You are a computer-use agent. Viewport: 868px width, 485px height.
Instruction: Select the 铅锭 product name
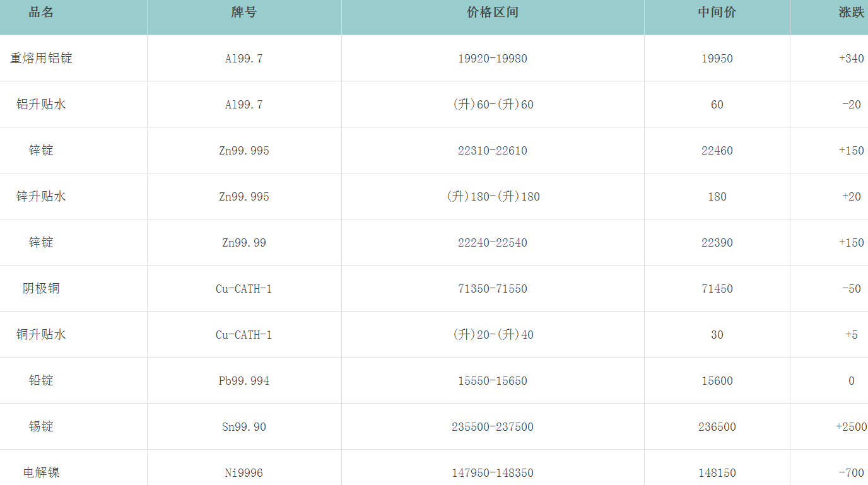pos(41,381)
